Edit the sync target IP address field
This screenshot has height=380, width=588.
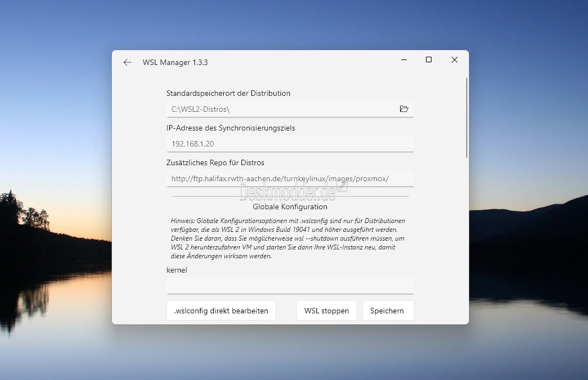click(290, 144)
